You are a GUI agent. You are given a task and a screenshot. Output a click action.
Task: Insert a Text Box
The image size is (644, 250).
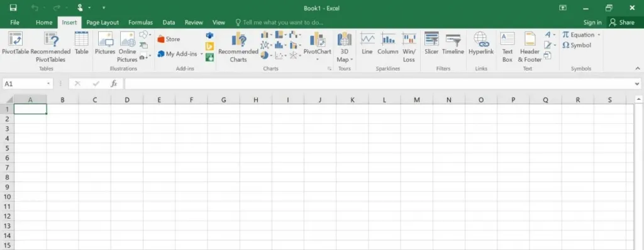coord(508,47)
